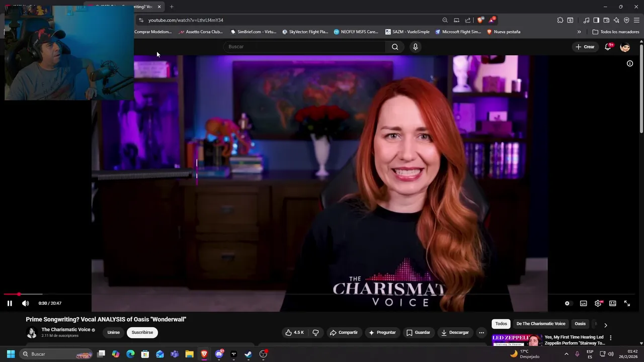Pause the YouTube video
This screenshot has height=362, width=644.
[x=10, y=303]
